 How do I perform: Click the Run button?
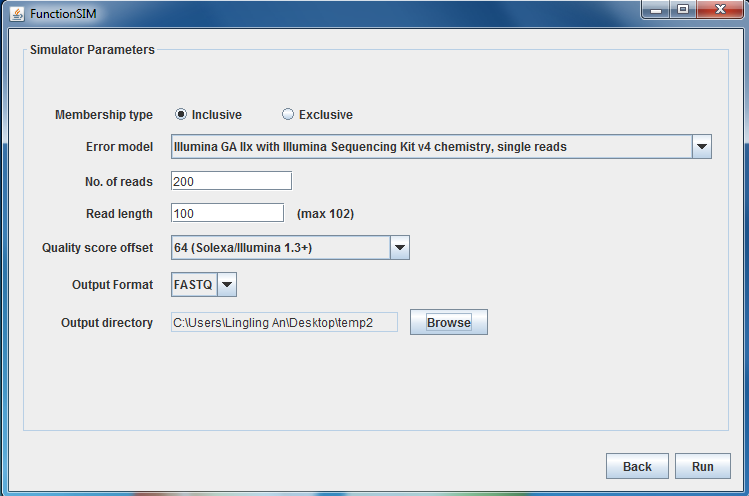(x=703, y=466)
